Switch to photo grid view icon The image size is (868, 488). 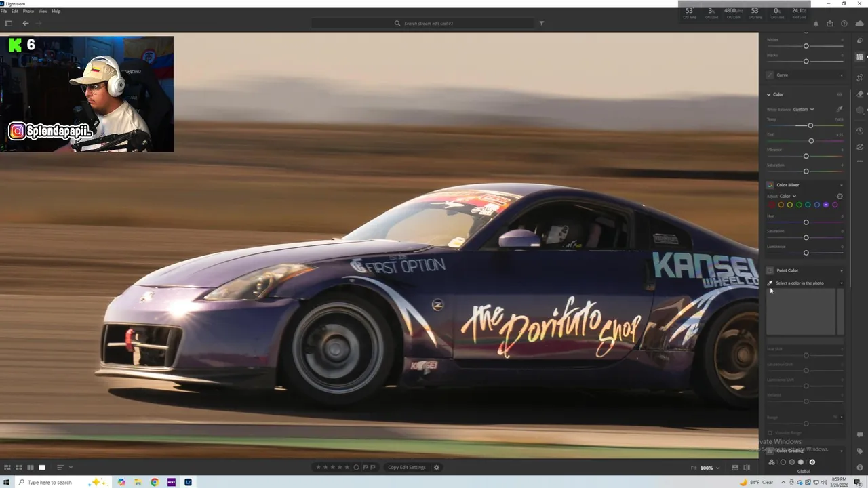point(7,467)
